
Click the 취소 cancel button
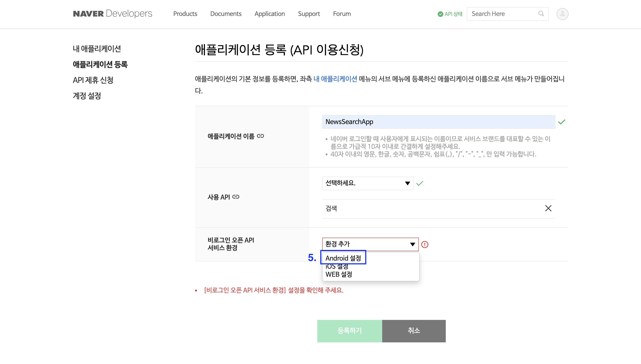(x=414, y=331)
